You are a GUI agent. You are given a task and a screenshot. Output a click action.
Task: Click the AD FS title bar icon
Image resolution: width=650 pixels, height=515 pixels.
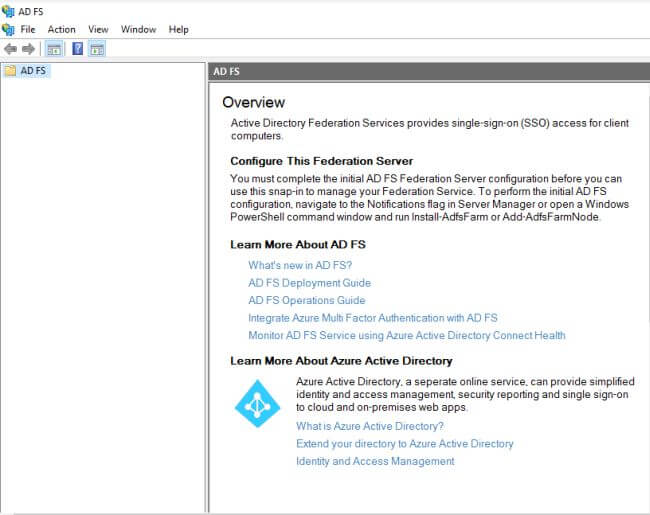[8, 11]
